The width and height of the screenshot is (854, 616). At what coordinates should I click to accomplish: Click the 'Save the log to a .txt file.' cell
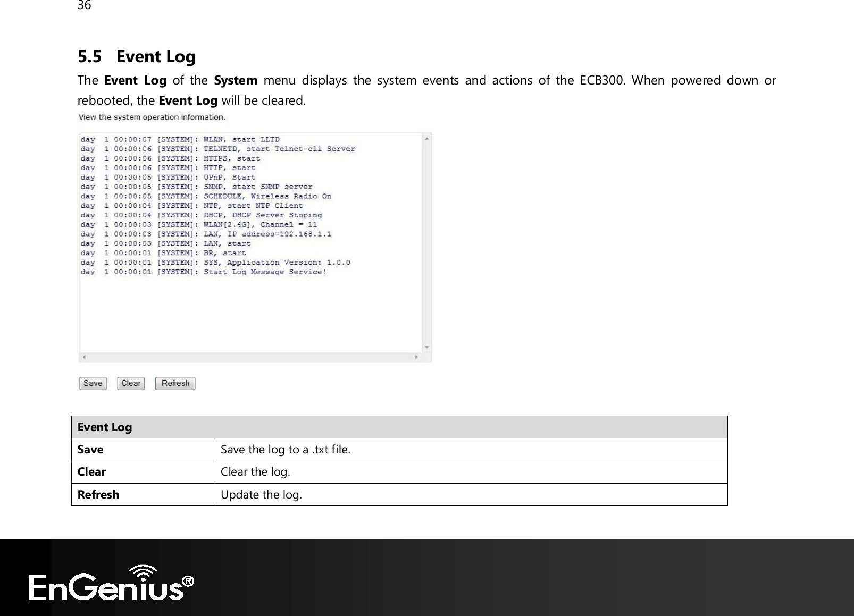tap(471, 450)
